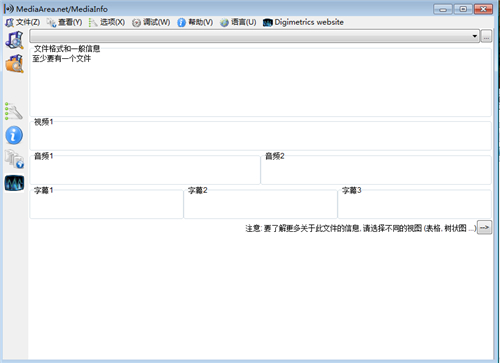This screenshot has width=500, height=363.
Task: Click the '-->' view switch button
Action: coord(484,228)
